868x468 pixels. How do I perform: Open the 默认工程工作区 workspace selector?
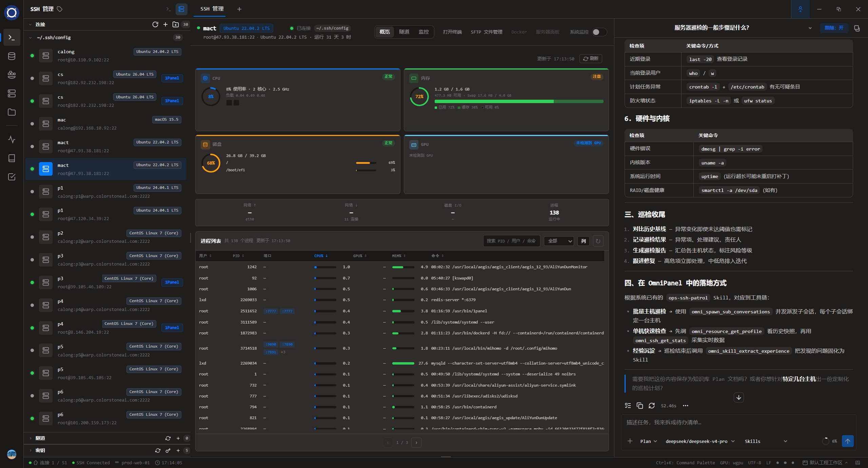coord(825,463)
